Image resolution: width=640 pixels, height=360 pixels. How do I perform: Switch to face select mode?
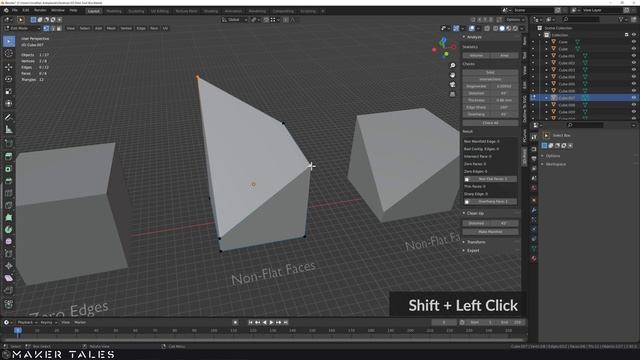pyautogui.click(x=59, y=28)
